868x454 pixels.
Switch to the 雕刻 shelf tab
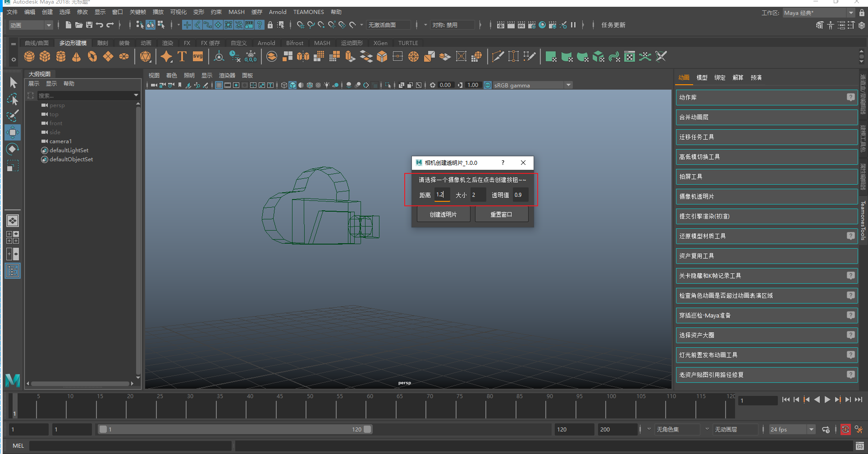tap(103, 43)
